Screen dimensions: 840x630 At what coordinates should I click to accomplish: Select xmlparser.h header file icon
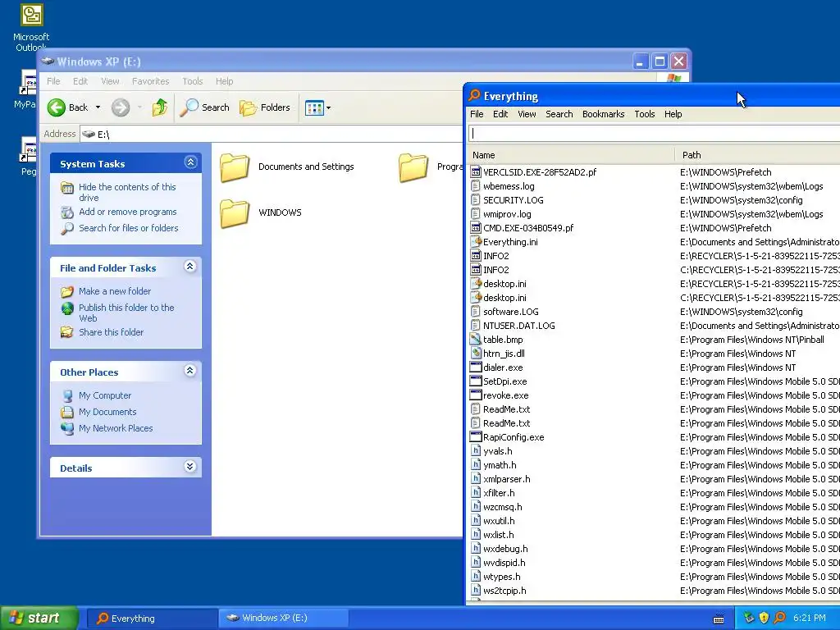pos(475,478)
